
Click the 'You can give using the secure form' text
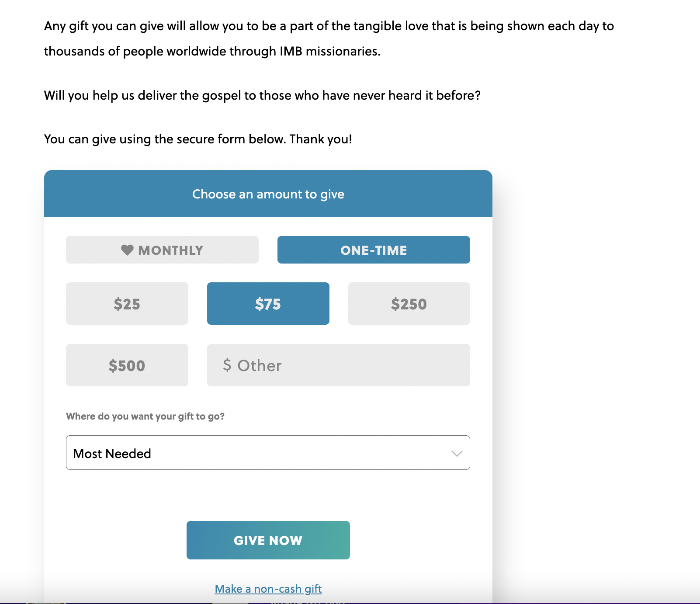click(x=166, y=139)
